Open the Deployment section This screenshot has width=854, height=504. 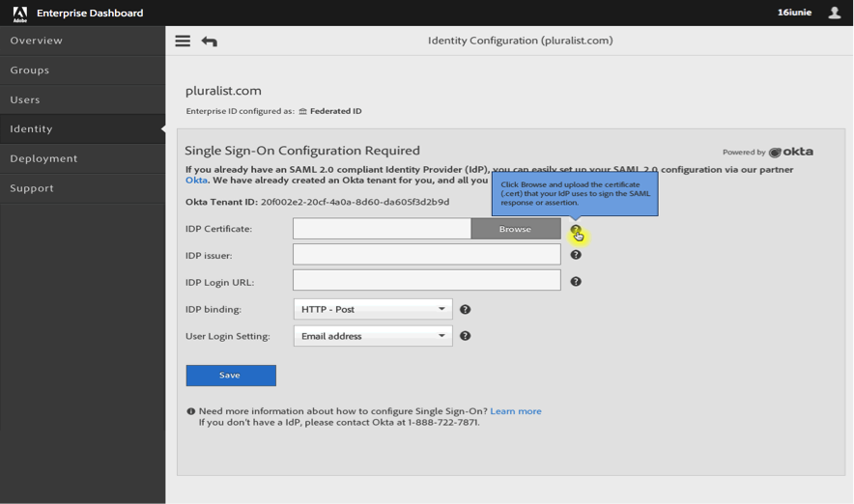point(43,158)
